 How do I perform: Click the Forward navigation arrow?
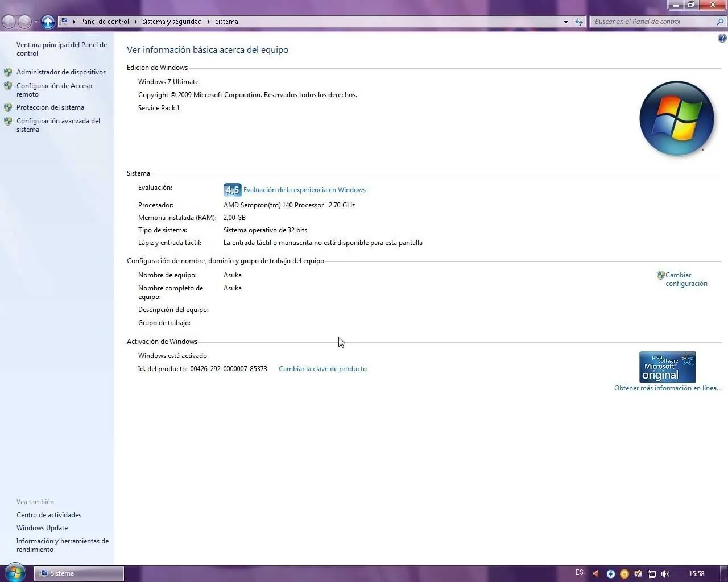pyautogui.click(x=24, y=22)
